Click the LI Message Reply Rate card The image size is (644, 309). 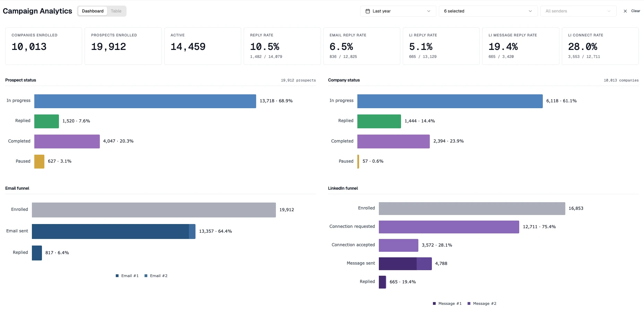coord(521,46)
